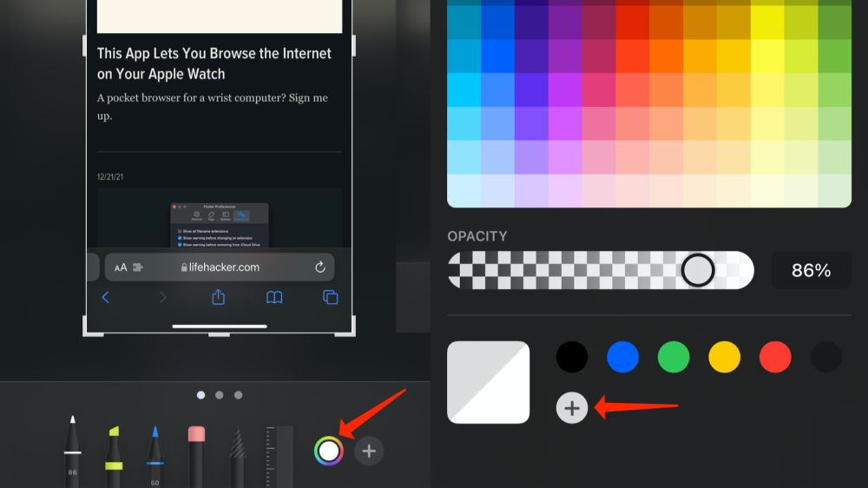The width and height of the screenshot is (868, 488).
Task: Choose the pink eraser tool
Action: pos(195,453)
